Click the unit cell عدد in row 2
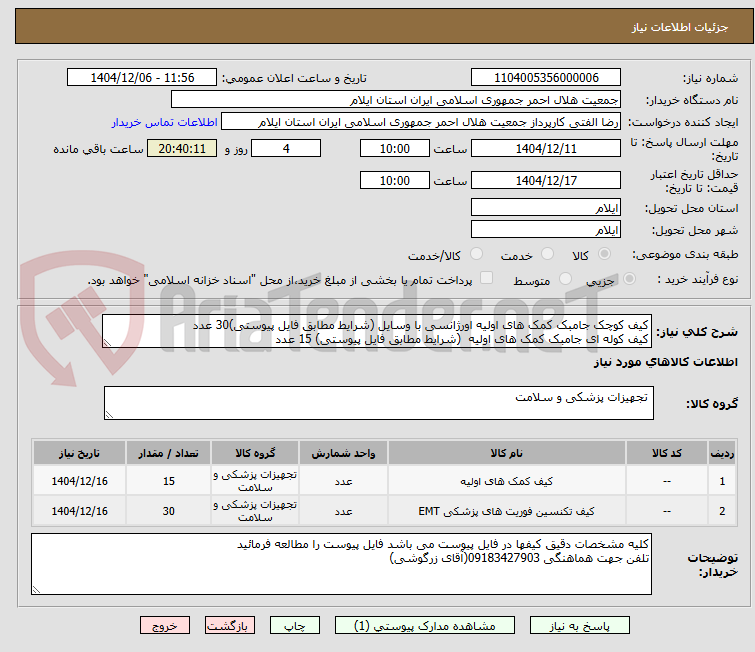The height and width of the screenshot is (652, 755). pos(343,511)
